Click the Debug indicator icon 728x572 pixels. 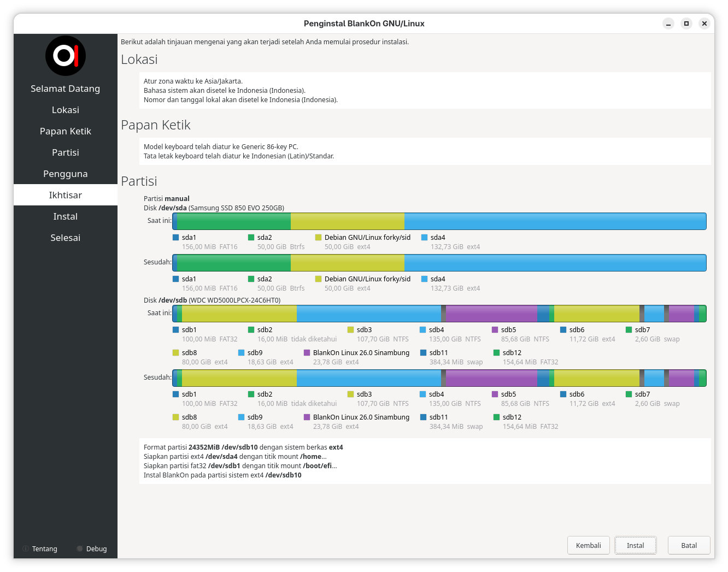click(x=80, y=549)
